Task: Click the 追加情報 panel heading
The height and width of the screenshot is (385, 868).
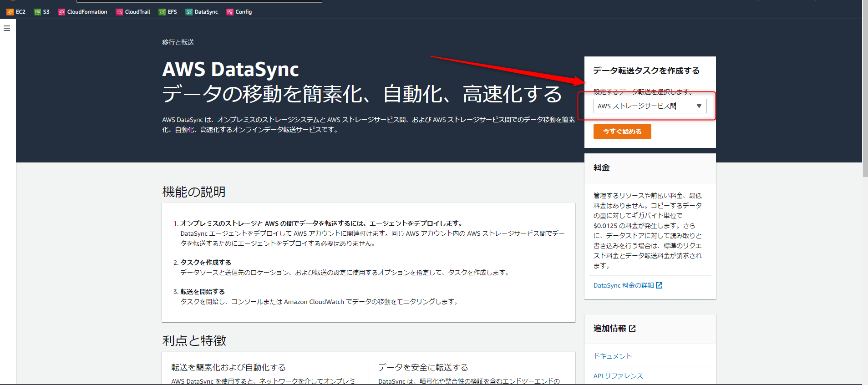Action: (609, 329)
